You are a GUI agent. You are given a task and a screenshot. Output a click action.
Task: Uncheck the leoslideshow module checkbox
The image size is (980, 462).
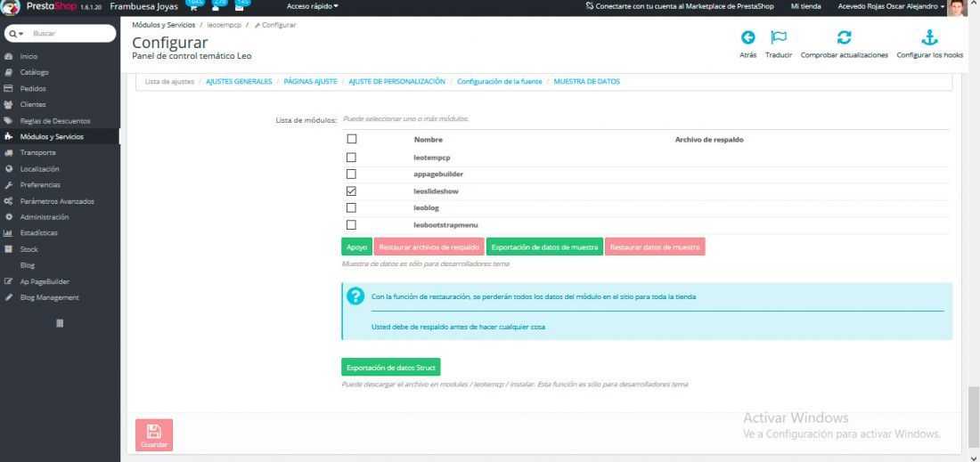351,191
